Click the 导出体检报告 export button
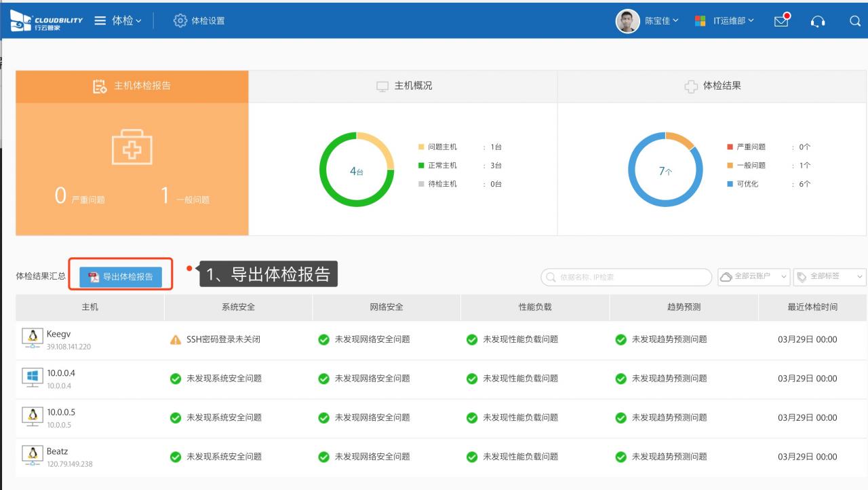The width and height of the screenshot is (868, 490). [x=121, y=277]
